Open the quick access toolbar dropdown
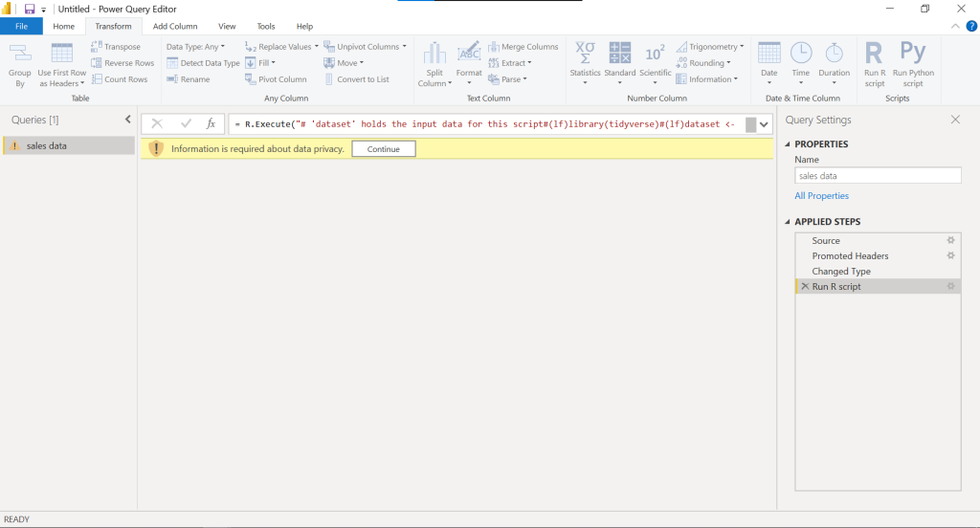Screen dimensions: 980x528 coord(44,10)
